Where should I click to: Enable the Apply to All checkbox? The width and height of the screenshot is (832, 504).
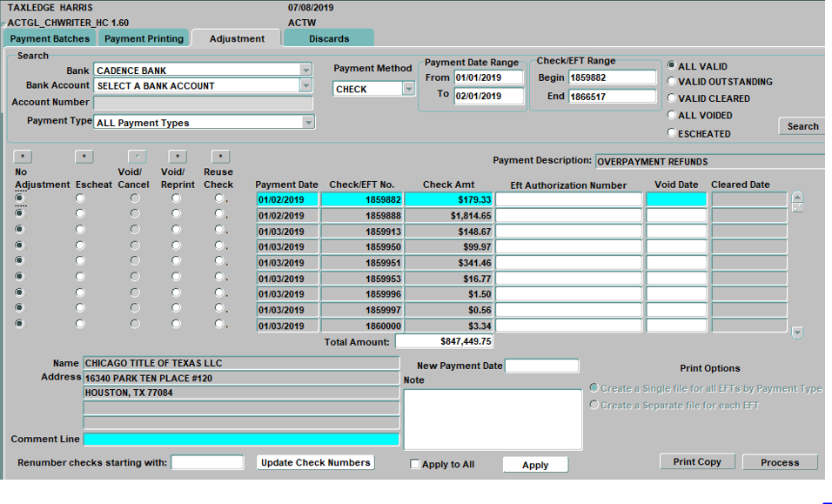pyautogui.click(x=415, y=464)
